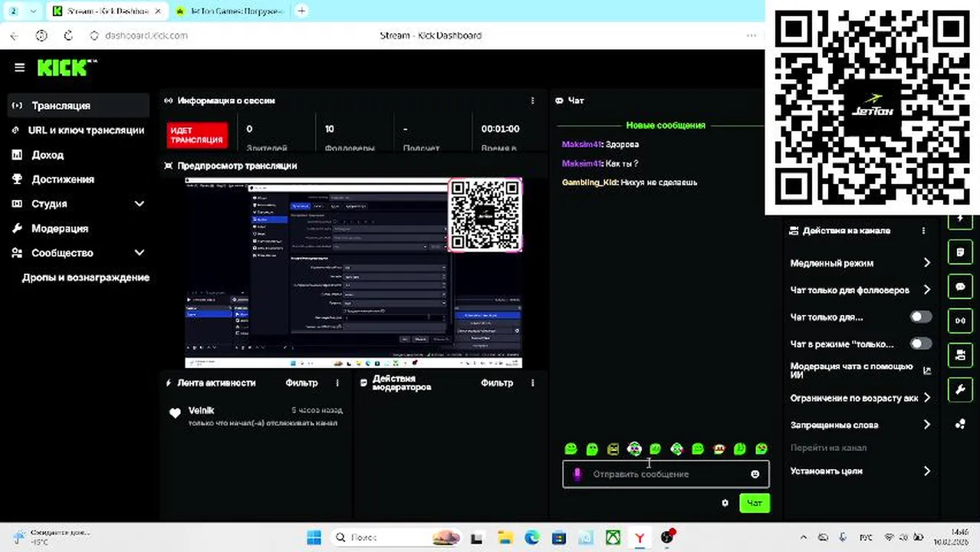The image size is (980, 552).
Task: Insert the first green emote in chat
Action: tap(571, 449)
